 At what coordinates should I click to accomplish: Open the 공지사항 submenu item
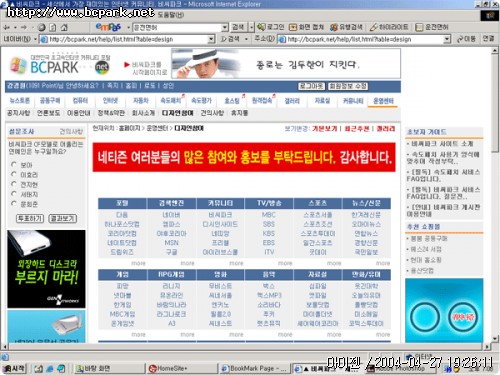click(18, 113)
